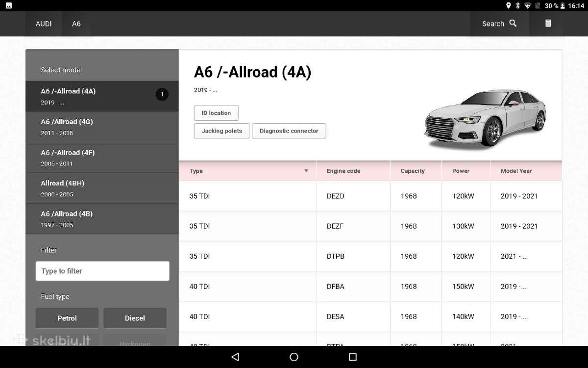Screen dimensions: 588x368
Task: Open the ID location button
Action: tap(216, 113)
